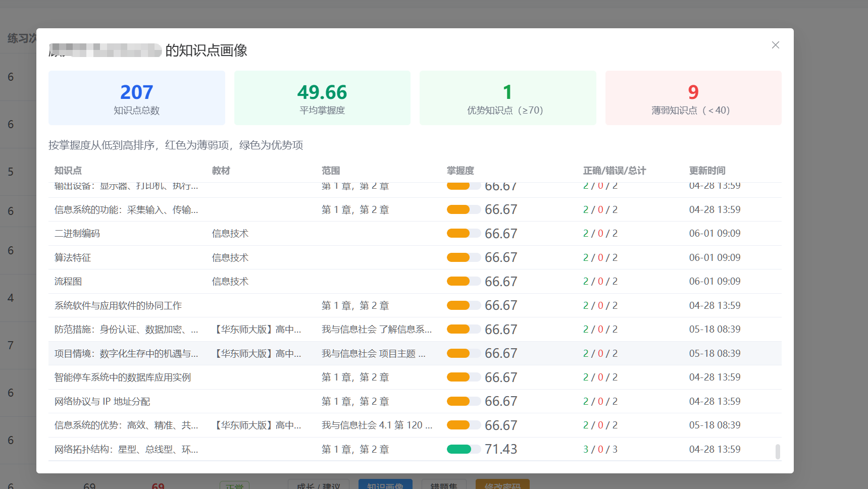Click the 范围 column header

[331, 171]
